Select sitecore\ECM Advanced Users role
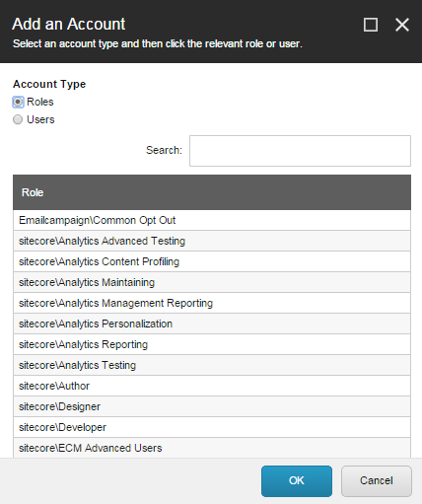 212,448
